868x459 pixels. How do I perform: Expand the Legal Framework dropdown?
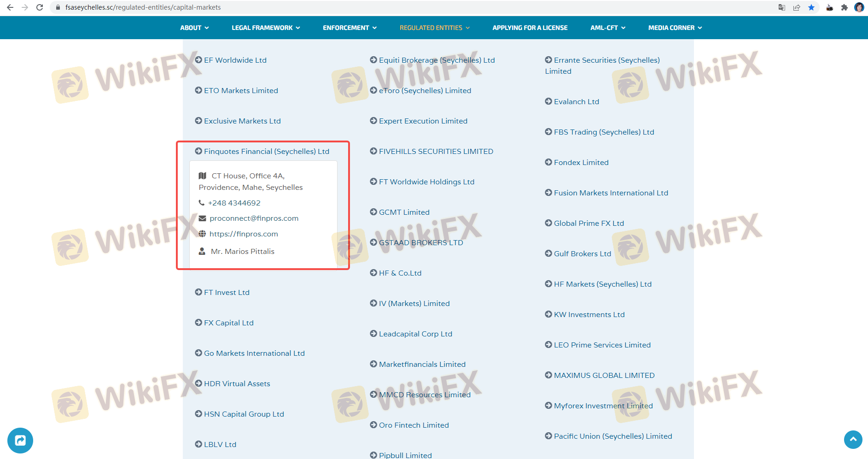coord(266,28)
